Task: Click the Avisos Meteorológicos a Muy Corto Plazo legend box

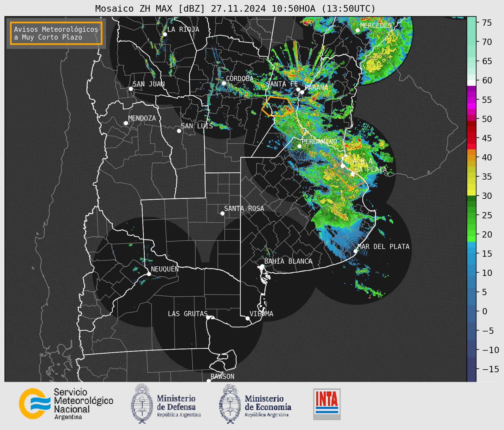Action: (x=56, y=33)
